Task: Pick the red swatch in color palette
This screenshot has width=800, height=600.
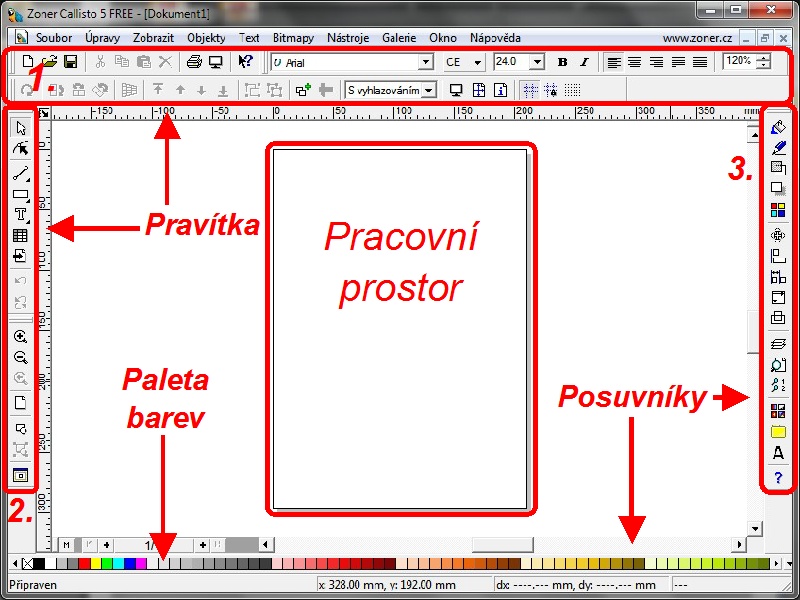Action: (85, 563)
